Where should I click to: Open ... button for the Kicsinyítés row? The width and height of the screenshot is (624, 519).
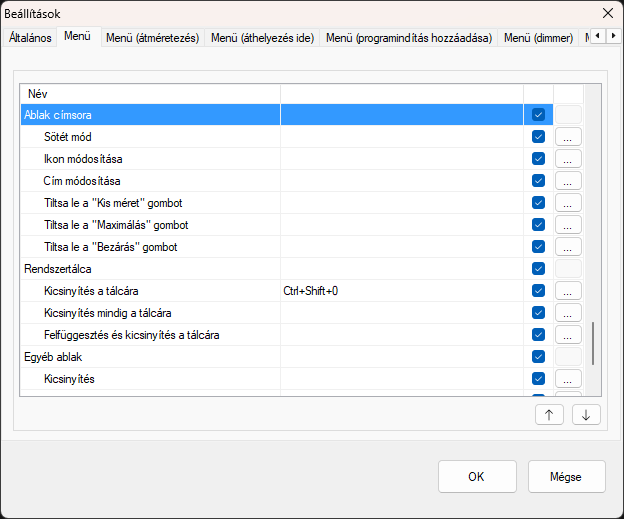click(568, 379)
